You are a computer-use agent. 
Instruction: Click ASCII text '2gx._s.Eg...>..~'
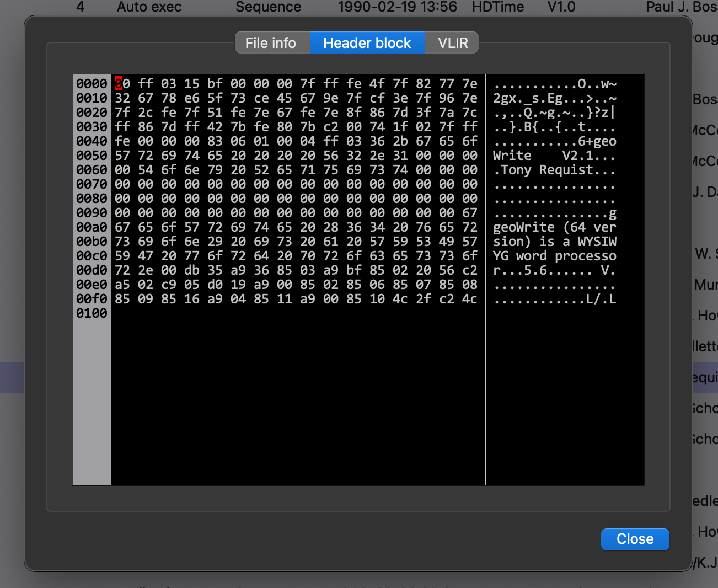tap(555, 98)
